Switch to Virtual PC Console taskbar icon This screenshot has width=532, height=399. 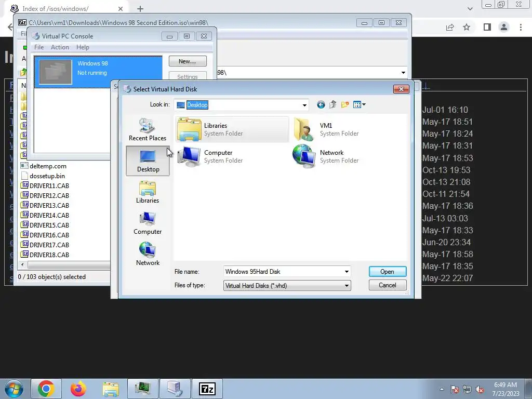pyautogui.click(x=175, y=389)
